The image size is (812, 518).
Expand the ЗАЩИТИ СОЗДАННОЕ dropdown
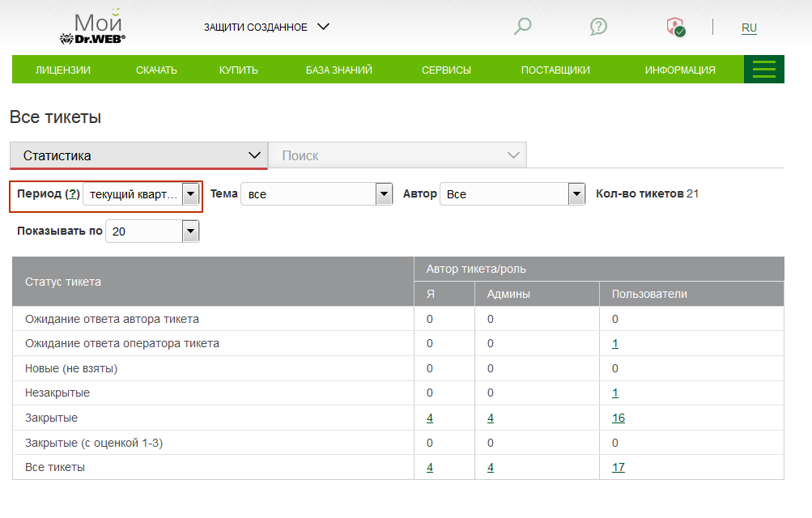pyautogui.click(x=266, y=27)
